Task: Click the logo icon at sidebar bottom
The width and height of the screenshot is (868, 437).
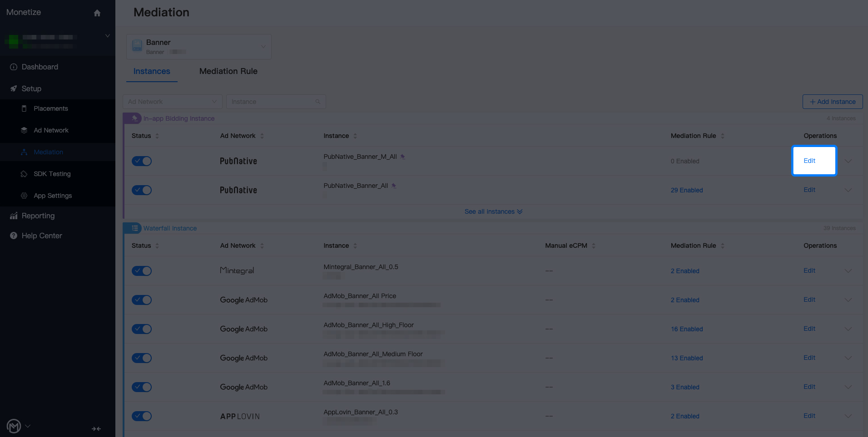Action: tap(14, 426)
